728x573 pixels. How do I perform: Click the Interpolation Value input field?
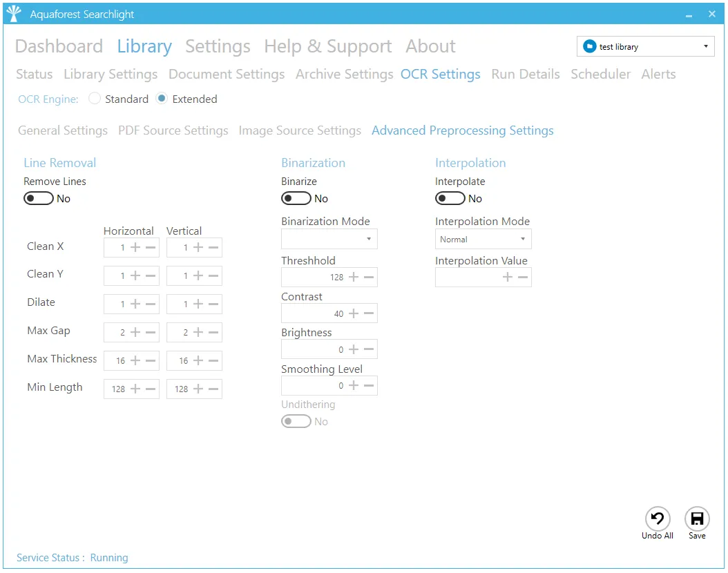468,278
